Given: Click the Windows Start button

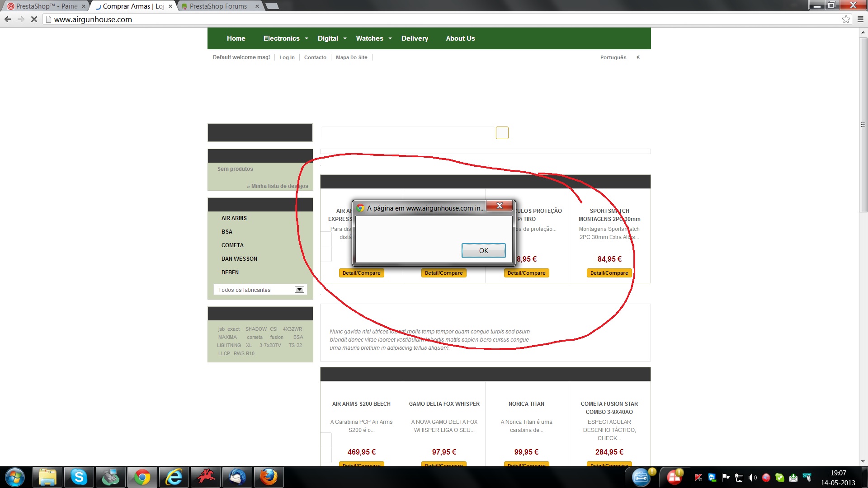Looking at the screenshot, I should click(x=14, y=477).
